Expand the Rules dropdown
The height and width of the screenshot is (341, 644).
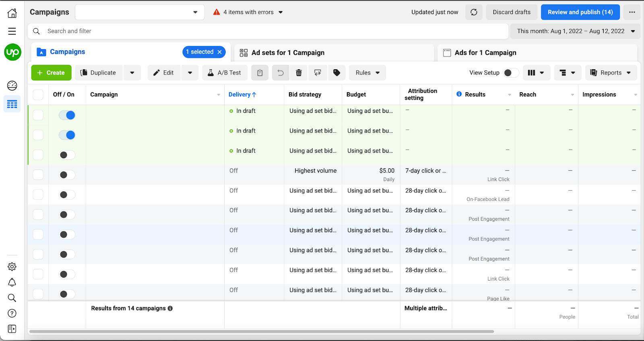click(x=367, y=73)
